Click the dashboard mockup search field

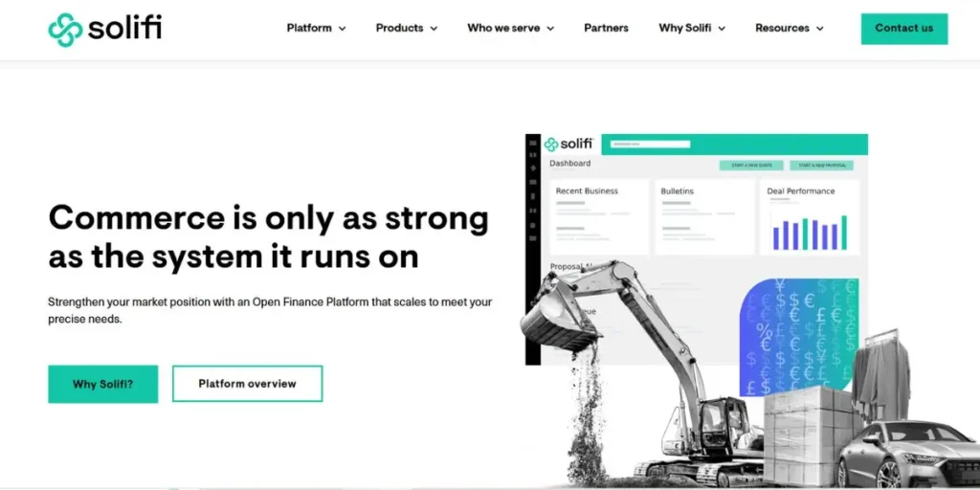650,145
